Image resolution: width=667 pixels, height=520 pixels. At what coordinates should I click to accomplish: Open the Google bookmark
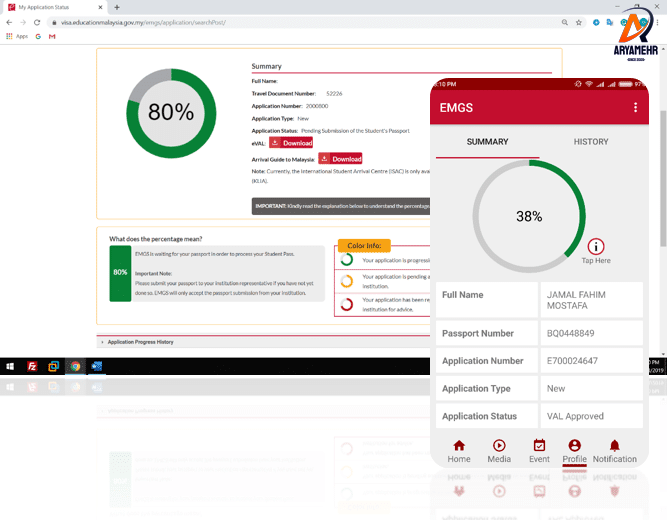tap(38, 37)
